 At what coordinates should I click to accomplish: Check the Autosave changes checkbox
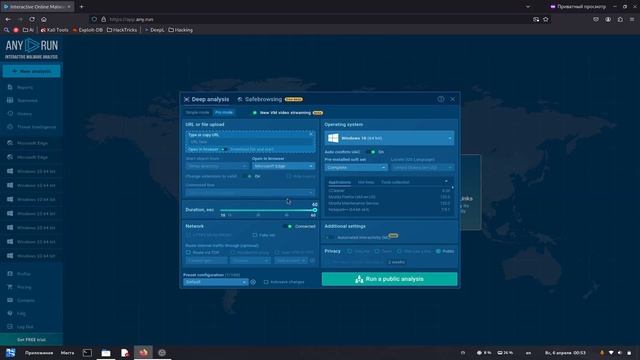pyautogui.click(x=266, y=282)
